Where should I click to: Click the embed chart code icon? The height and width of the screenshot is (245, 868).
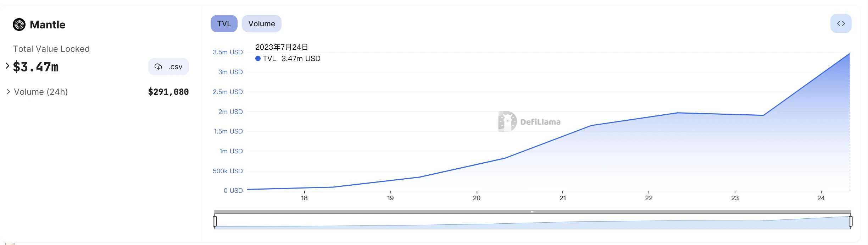[841, 23]
